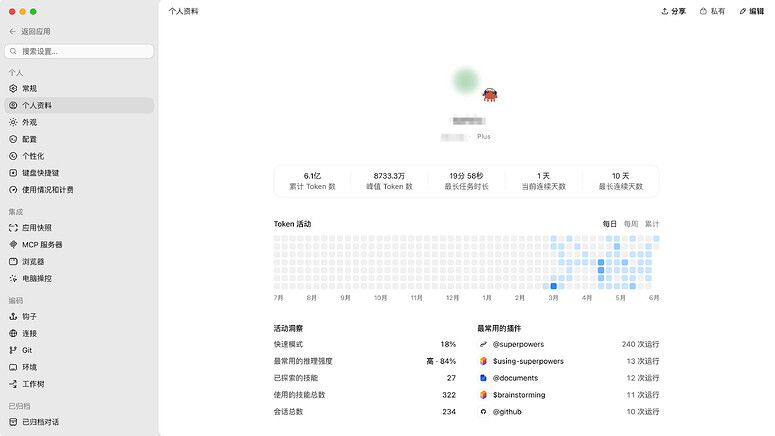Click the back arrow icon beside 返回应用

(x=13, y=31)
